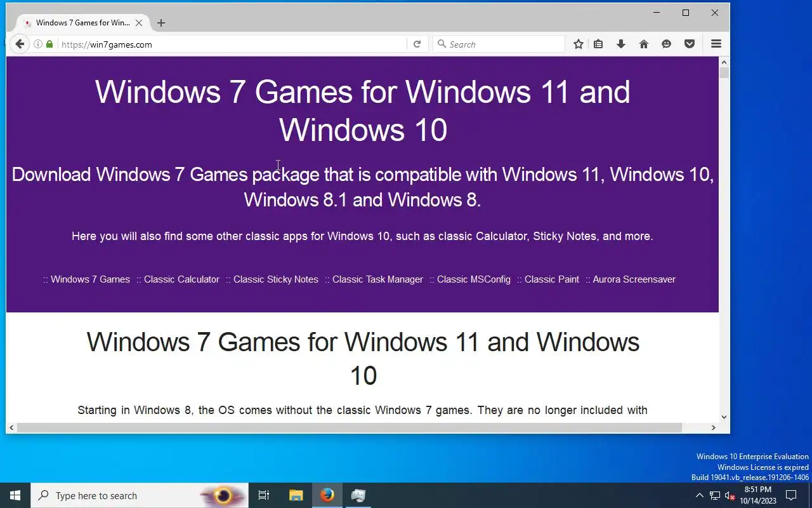The height and width of the screenshot is (508, 812).
Task: Open network status tray icon
Action: (x=715, y=495)
